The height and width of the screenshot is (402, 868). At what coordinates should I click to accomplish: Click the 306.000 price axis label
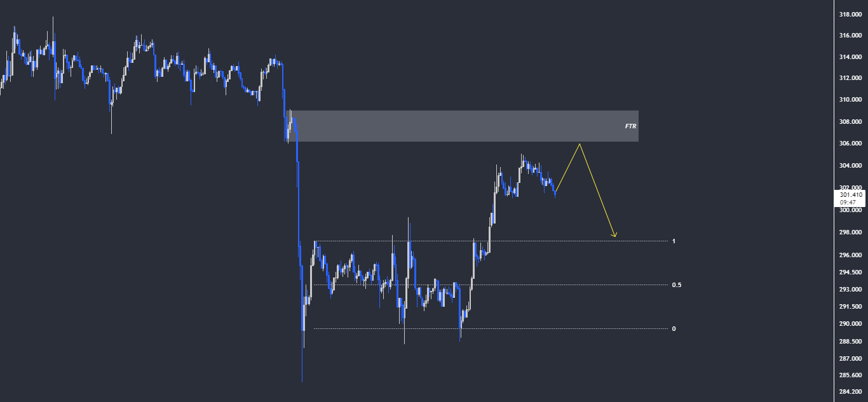850,144
